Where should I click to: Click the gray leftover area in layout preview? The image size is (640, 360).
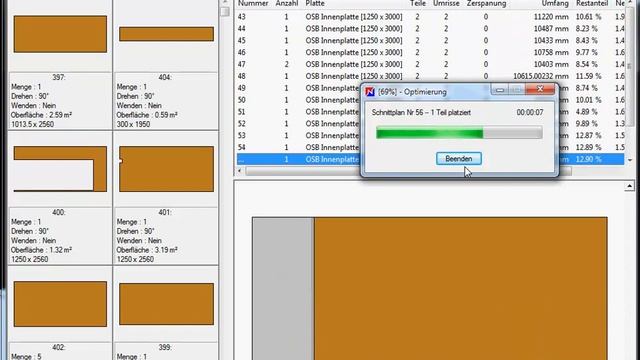(x=283, y=289)
